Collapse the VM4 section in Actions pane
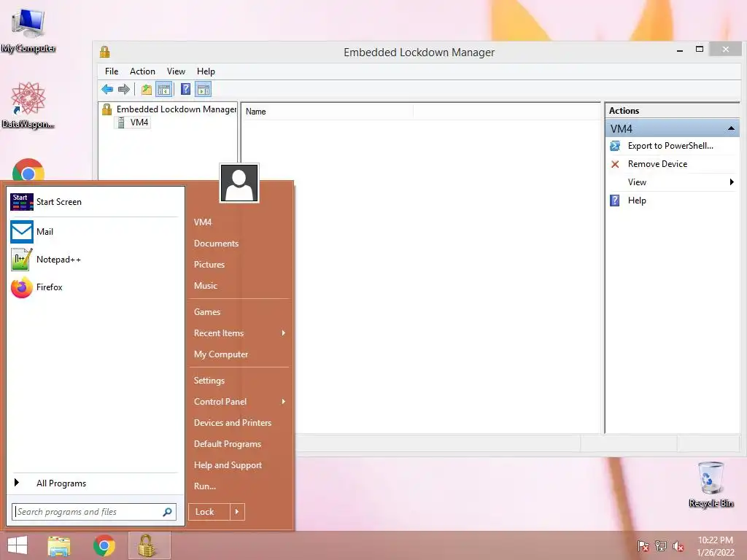The height and width of the screenshot is (560, 747). 731,128
